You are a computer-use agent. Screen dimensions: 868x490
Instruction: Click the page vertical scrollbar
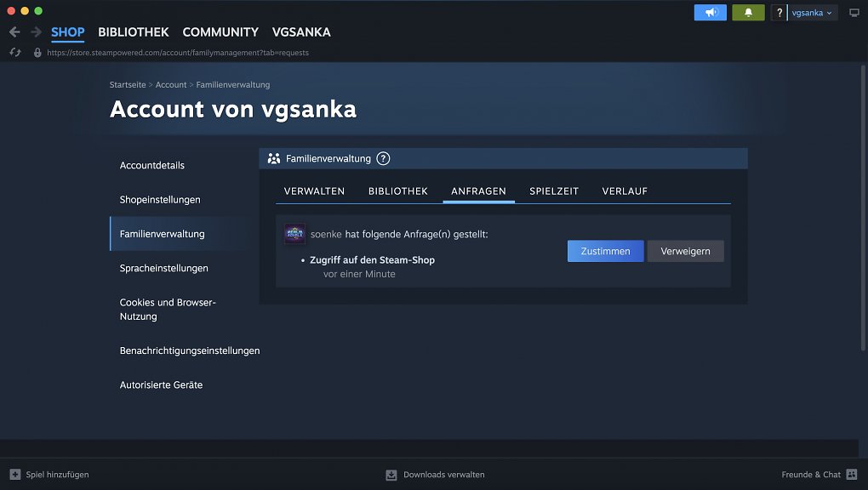(x=862, y=208)
